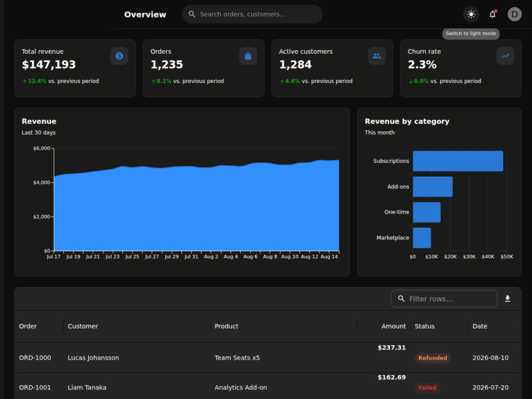This screenshot has height=399, width=532.
Task: Open the user avatar D menu
Action: coord(514,14)
